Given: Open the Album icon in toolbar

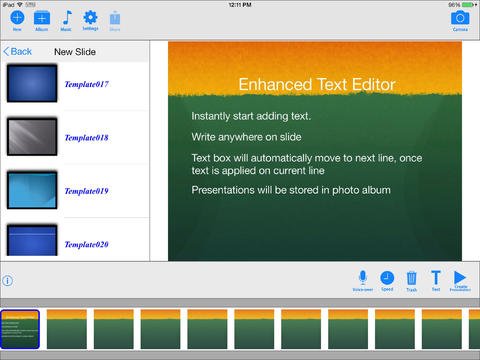Looking at the screenshot, I should pyautogui.click(x=42, y=18).
